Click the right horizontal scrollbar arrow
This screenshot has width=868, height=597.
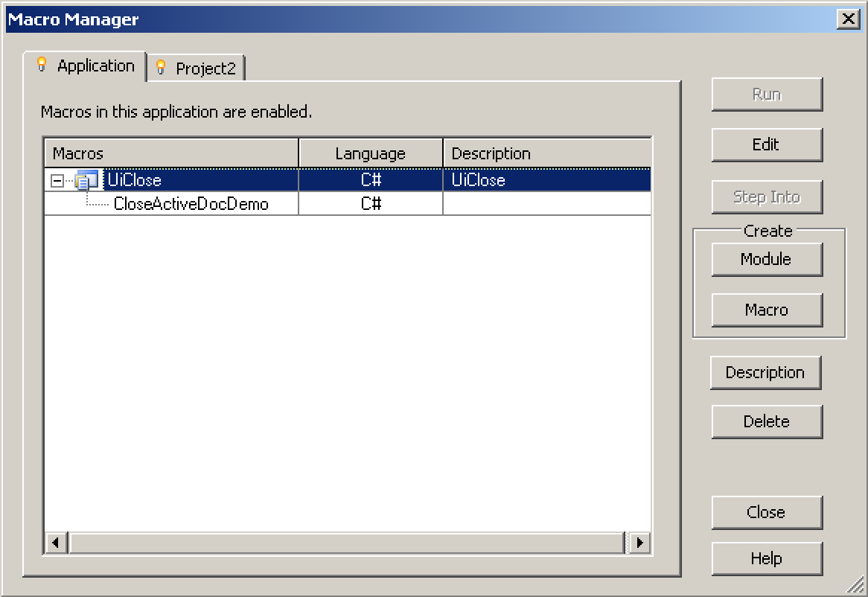[x=639, y=543]
